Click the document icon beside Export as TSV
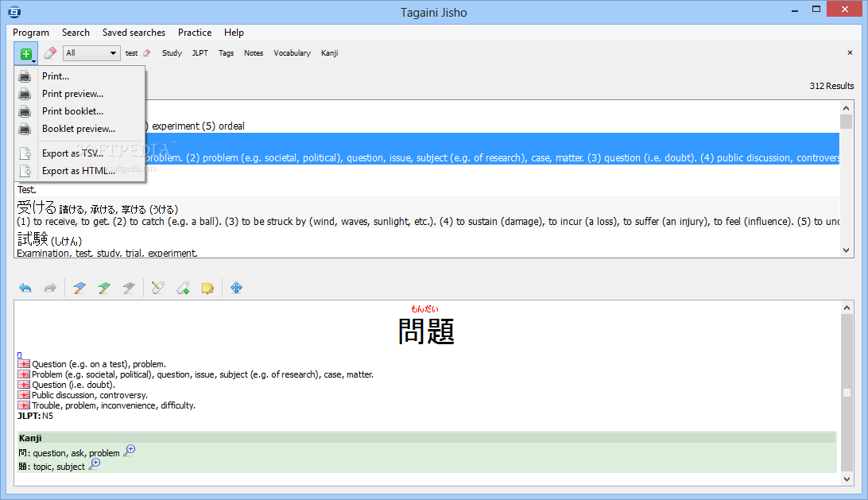The width and height of the screenshot is (868, 500). click(x=25, y=153)
